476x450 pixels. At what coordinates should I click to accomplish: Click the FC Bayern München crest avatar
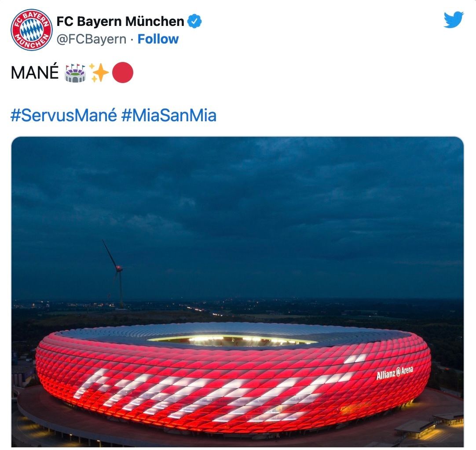pos(32,30)
